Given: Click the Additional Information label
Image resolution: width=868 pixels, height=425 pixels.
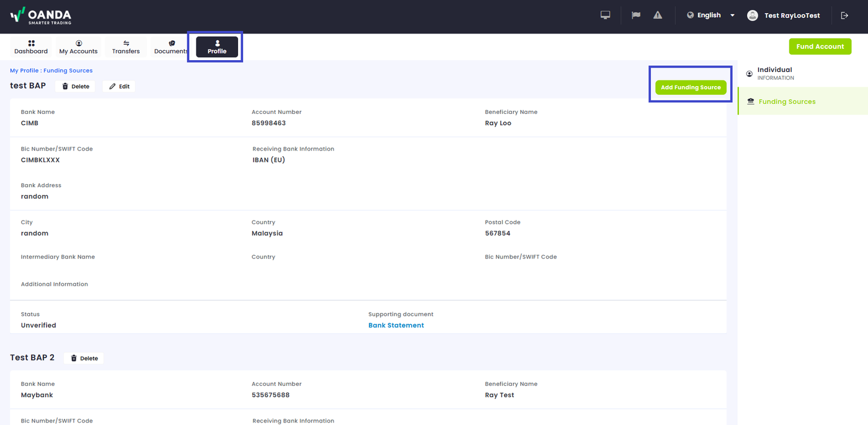Looking at the screenshot, I should (x=55, y=284).
